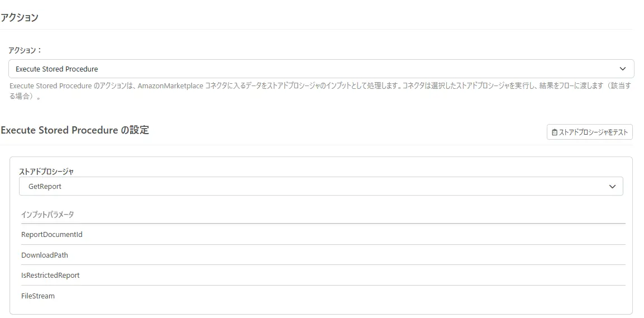Image resolution: width=644 pixels, height=318 pixels.
Task: Choose the FileStream parameter row
Action: (38, 296)
